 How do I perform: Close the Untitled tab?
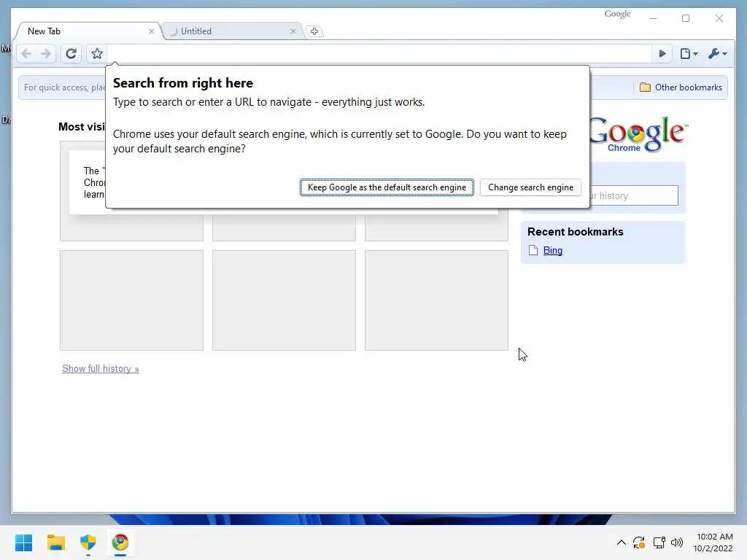[293, 31]
